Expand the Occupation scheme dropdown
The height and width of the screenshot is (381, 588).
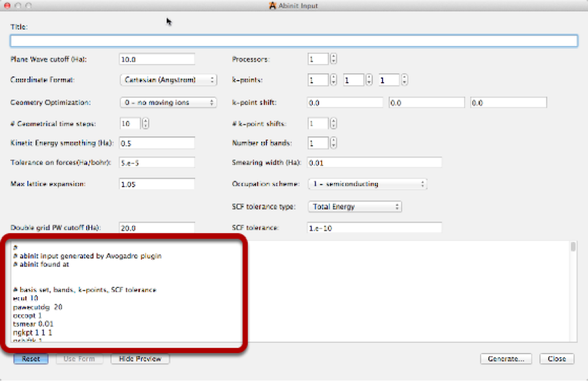[x=366, y=184]
